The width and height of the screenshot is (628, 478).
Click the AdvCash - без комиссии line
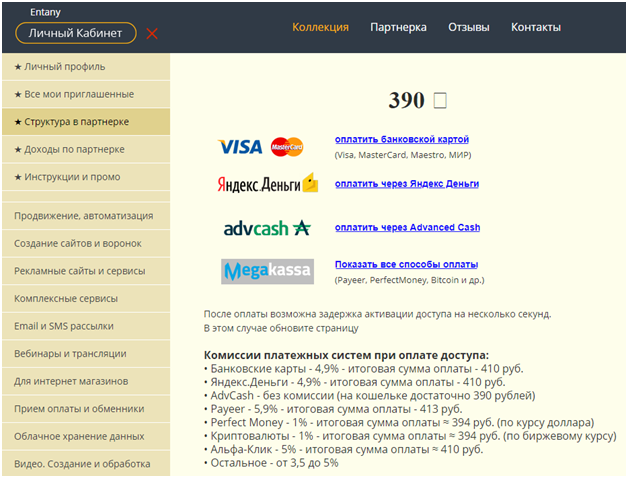tap(370, 396)
